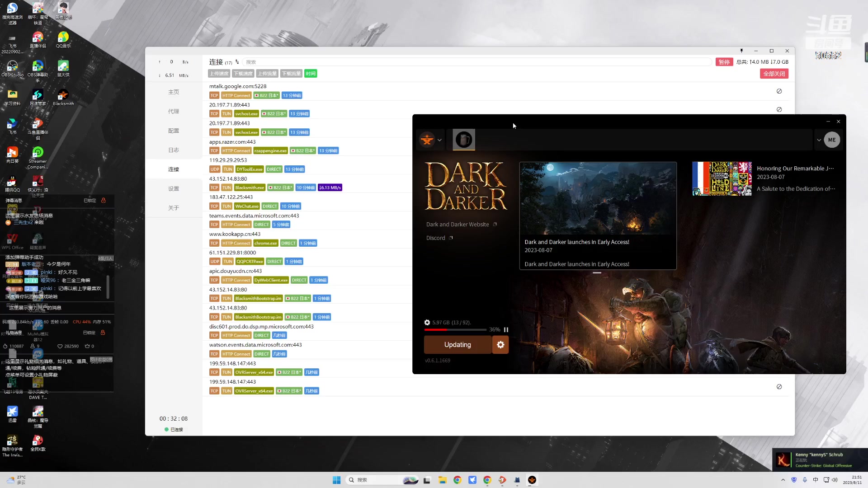Sort connections by 上传流量

(x=267, y=74)
